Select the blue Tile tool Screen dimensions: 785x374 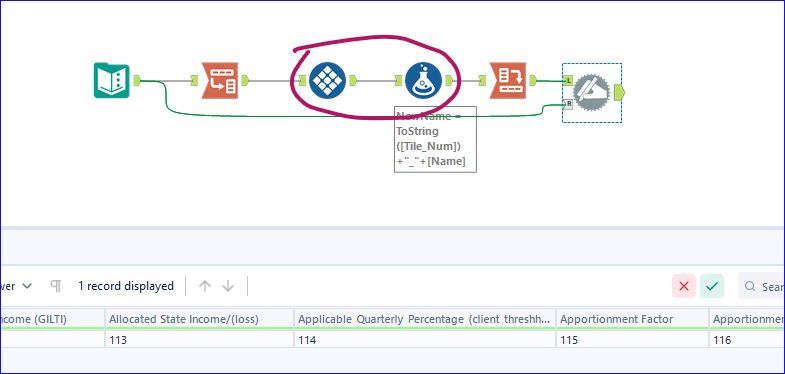click(327, 80)
